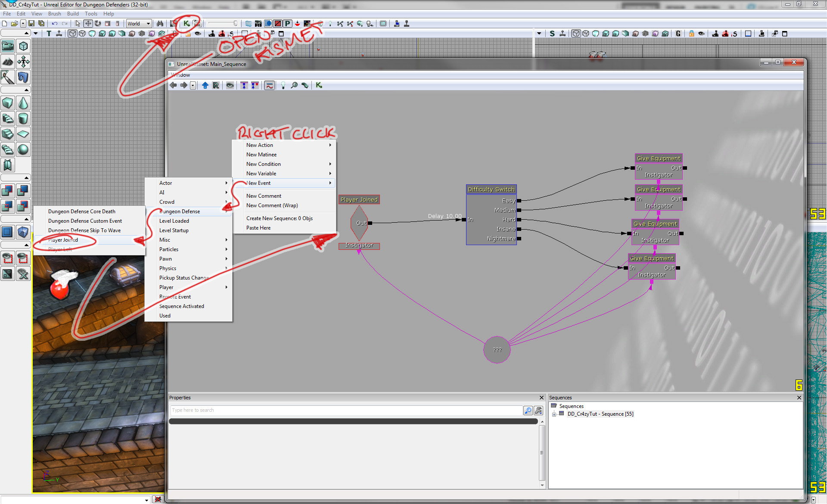The height and width of the screenshot is (504, 827).
Task: Toggle curved connections in Kismet toolbar
Action: [269, 85]
